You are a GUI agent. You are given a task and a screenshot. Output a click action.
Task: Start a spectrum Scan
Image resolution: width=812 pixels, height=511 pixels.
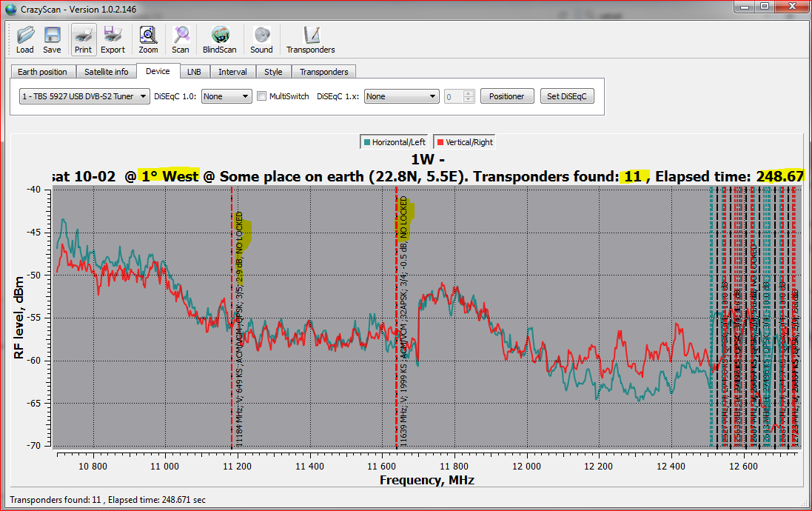click(181, 40)
